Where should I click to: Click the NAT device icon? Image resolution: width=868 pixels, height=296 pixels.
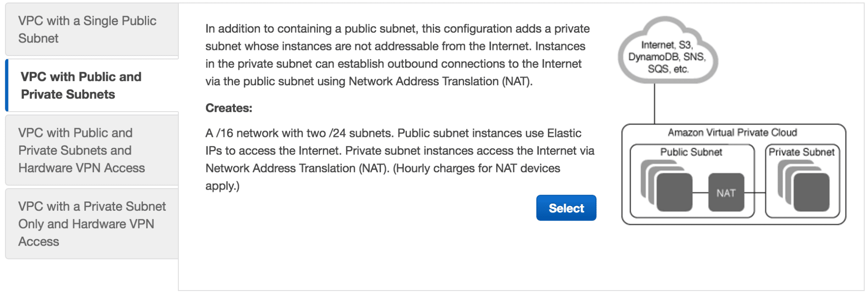pyautogui.click(x=726, y=193)
